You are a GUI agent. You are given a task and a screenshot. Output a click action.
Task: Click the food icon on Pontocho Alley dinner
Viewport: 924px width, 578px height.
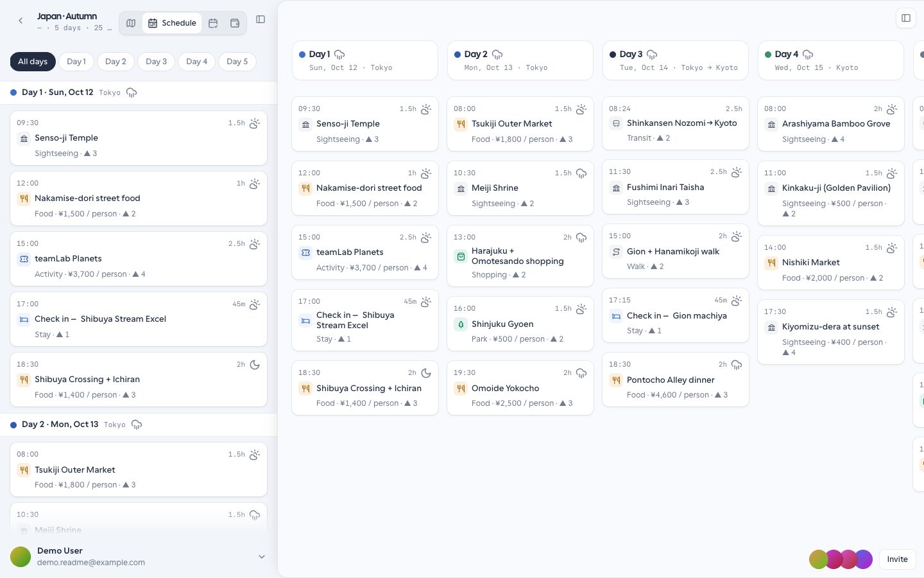point(616,380)
